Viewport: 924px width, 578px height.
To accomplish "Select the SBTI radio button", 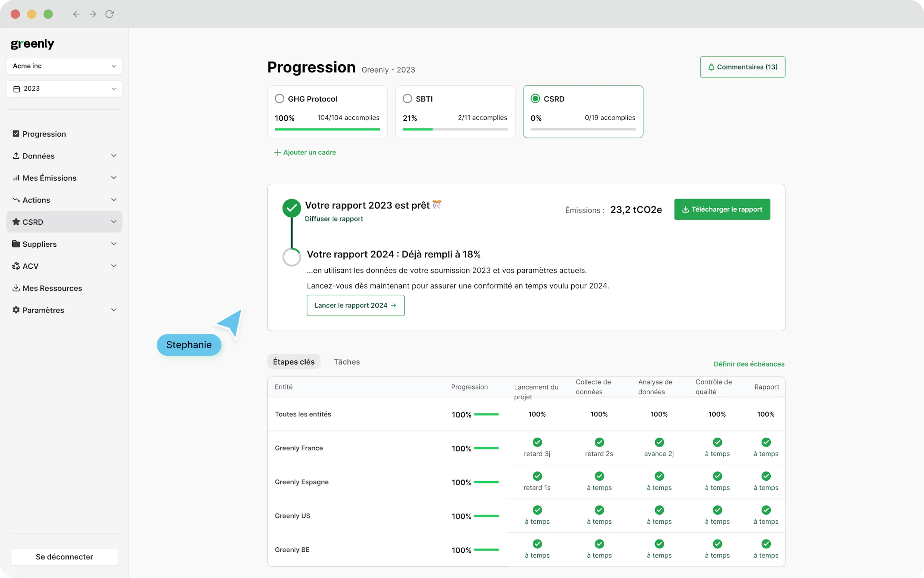I will 407,99.
